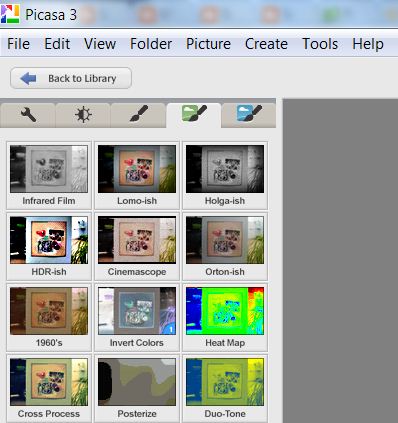398x423 pixels.
Task: Click the Picasa 3 logo icon
Action: [x=10, y=14]
